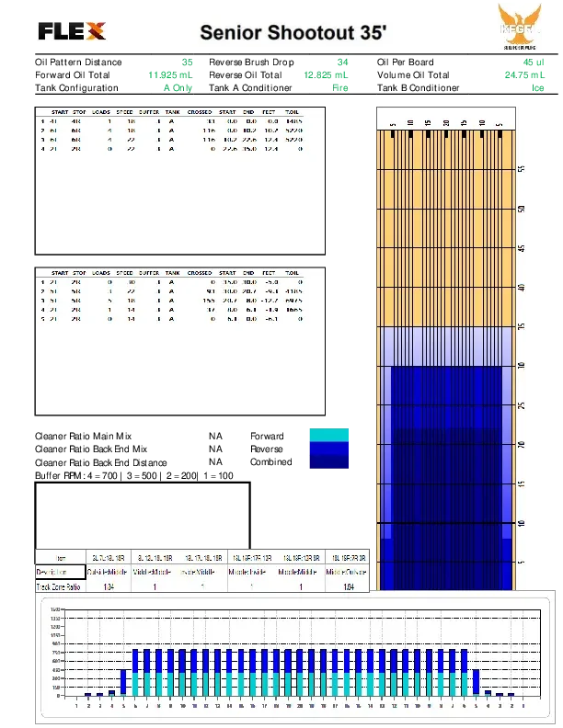Viewport: 563px width, 728px height.
Task: Click the Description row header cell
Action: (61, 572)
